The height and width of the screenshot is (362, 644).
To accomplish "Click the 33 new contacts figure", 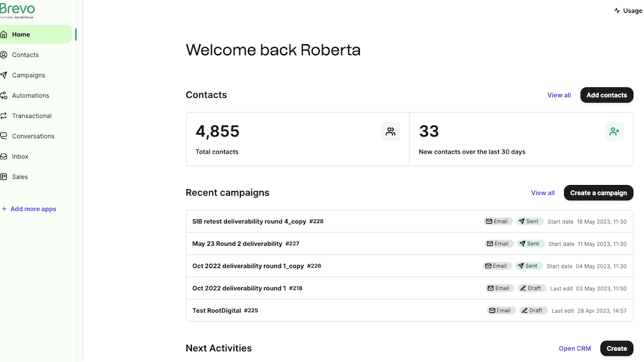I will (x=429, y=132).
